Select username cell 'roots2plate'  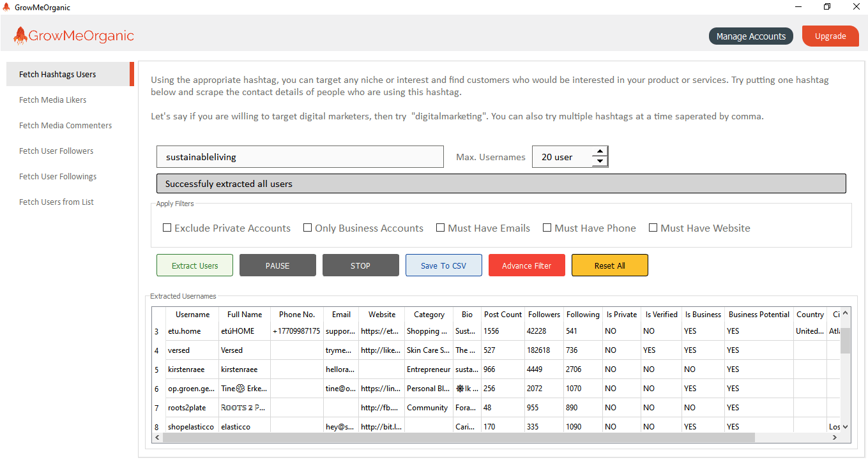tap(192, 408)
